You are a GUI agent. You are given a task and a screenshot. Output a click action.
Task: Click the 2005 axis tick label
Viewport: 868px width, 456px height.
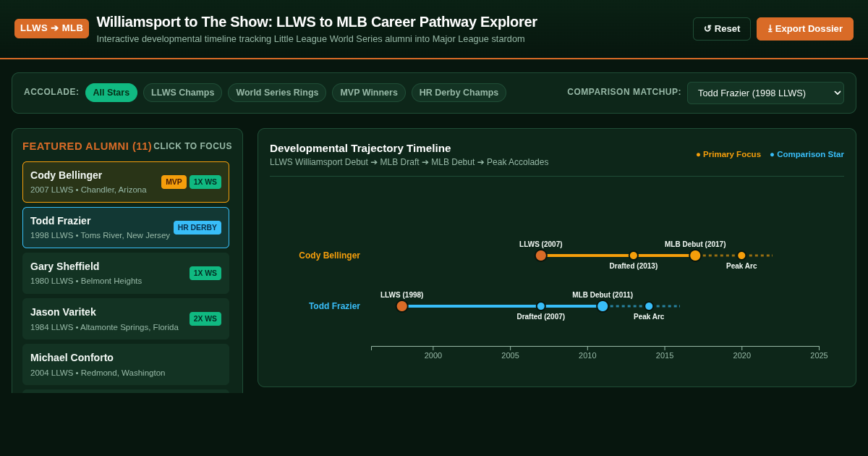[x=510, y=355]
